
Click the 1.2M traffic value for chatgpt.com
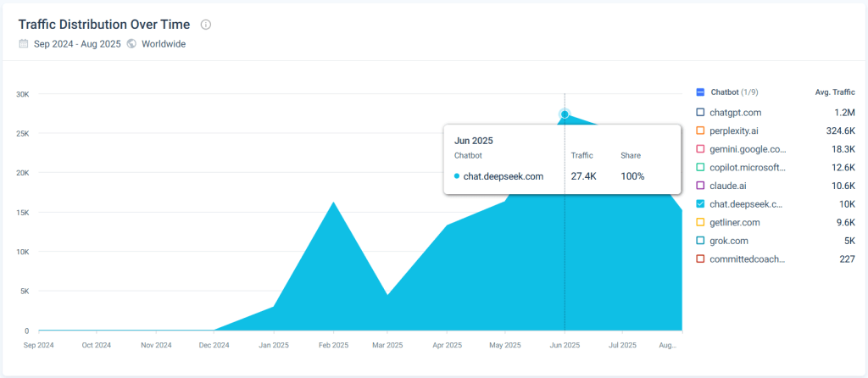point(845,113)
